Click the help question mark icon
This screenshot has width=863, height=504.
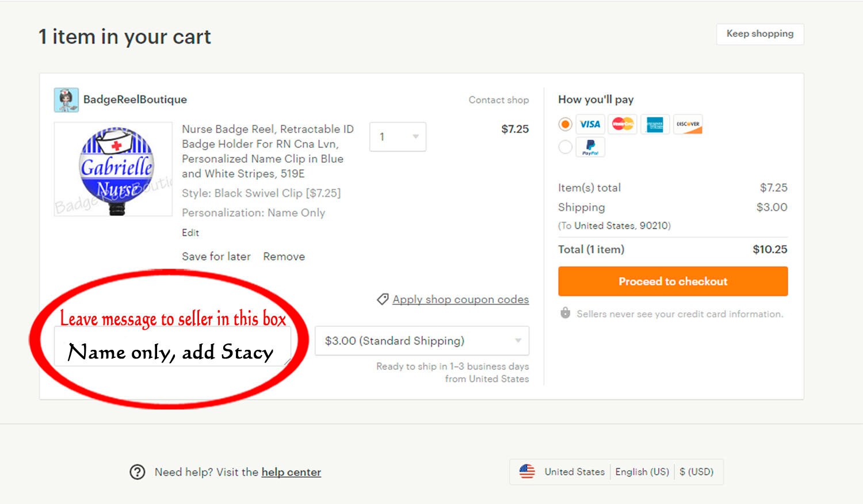pos(138,472)
